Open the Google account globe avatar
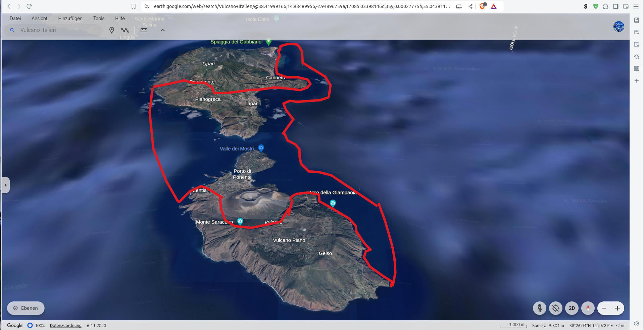 click(x=619, y=27)
